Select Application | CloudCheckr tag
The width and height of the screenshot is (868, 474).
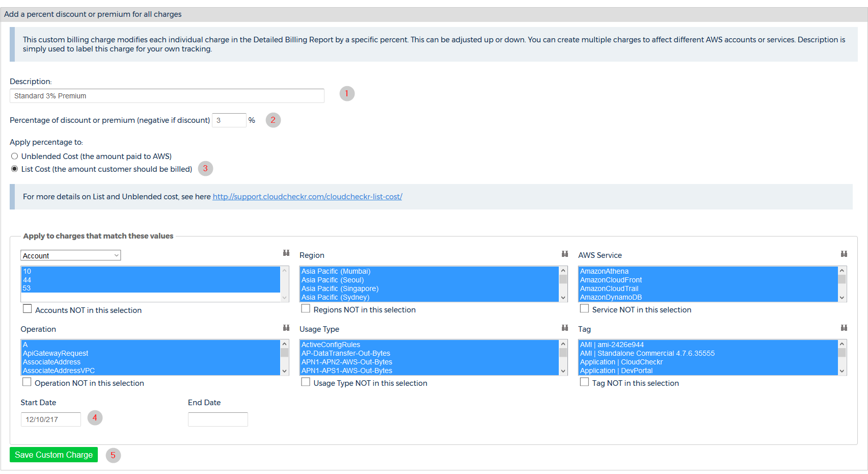coord(708,362)
